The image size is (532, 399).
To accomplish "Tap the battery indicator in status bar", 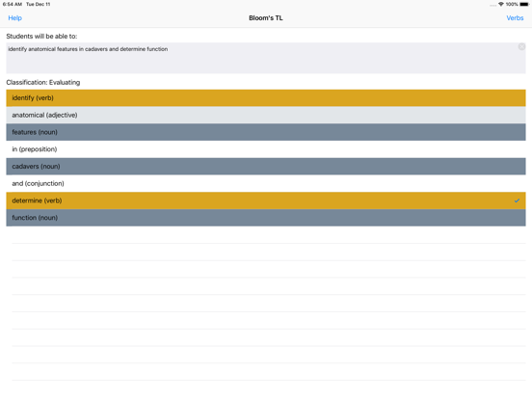I will click(524, 5).
